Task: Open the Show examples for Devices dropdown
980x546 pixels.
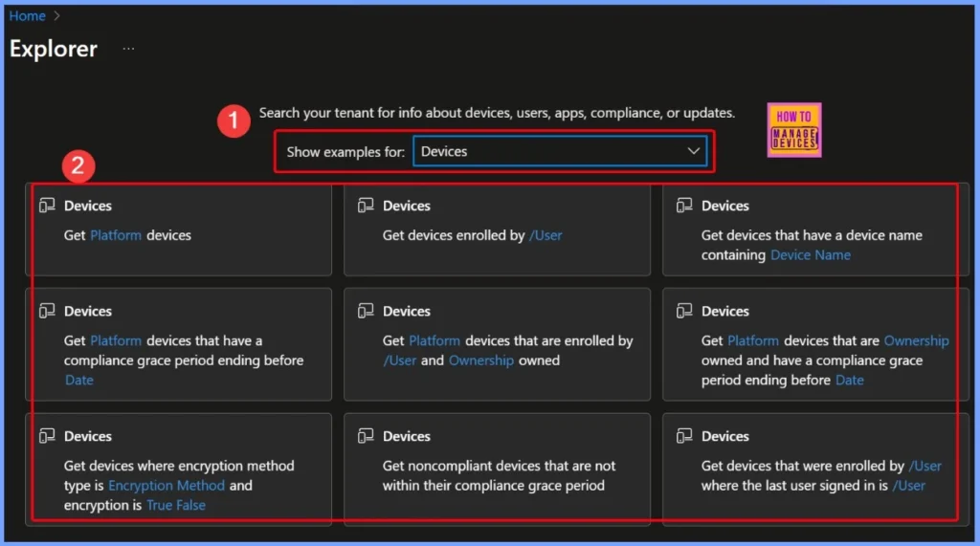Action: pos(559,151)
